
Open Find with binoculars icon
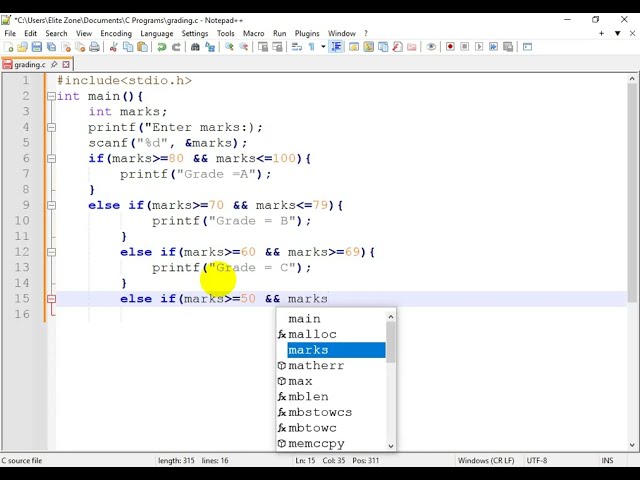[x=195, y=47]
